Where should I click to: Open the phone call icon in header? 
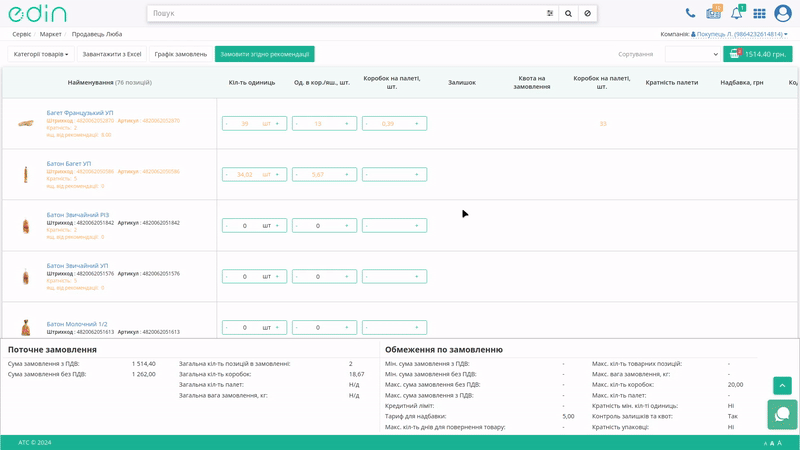(x=690, y=13)
